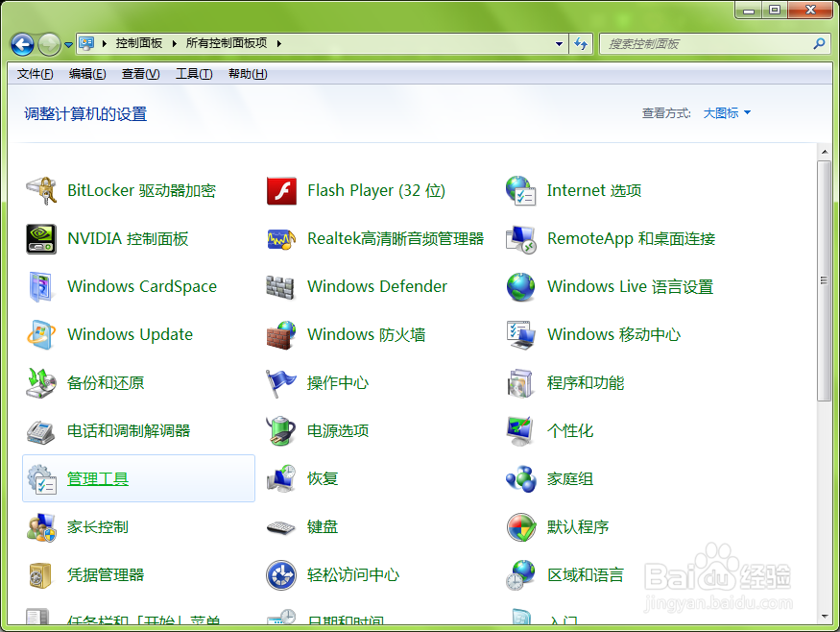Screen dimensions: 840x632
Task: Open the 帮助(H) menu
Action: pyautogui.click(x=248, y=74)
